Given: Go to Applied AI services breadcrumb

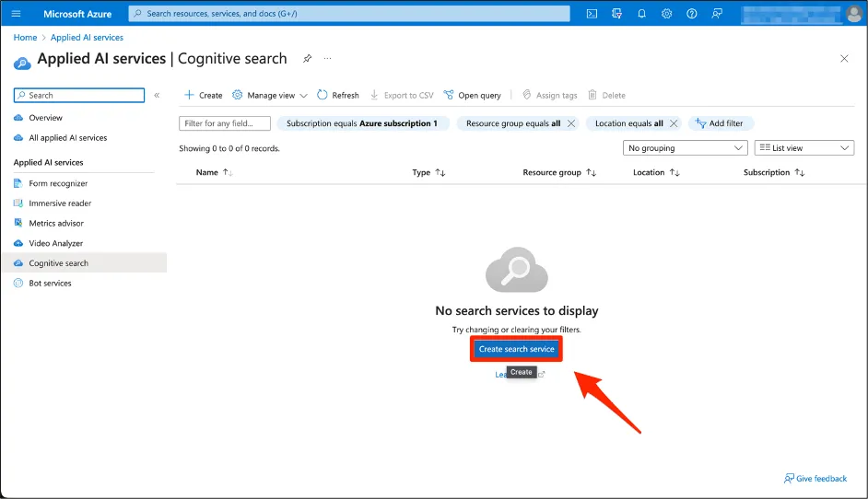Looking at the screenshot, I should click(x=87, y=37).
